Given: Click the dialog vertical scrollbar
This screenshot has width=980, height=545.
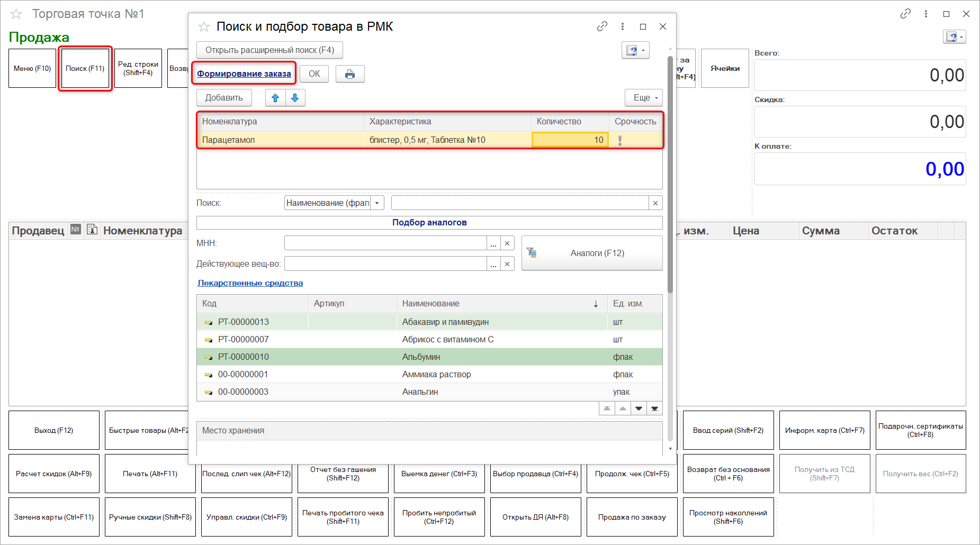Looking at the screenshot, I should click(x=670, y=175).
